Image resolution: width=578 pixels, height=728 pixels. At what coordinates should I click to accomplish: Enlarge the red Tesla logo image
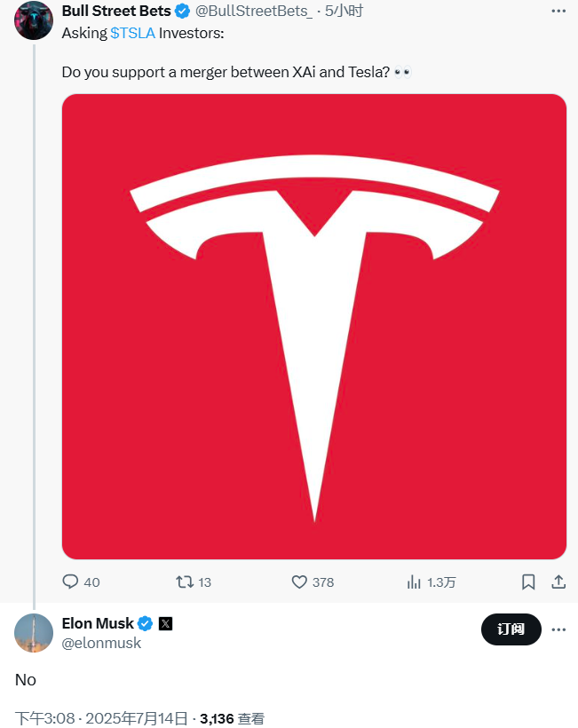[314, 327]
